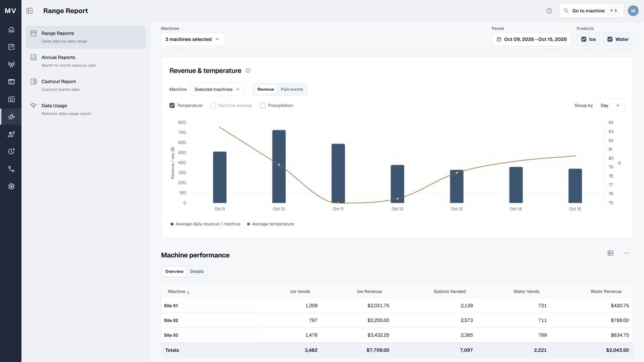Open the phone icon in sidebar
This screenshot has width=644, height=362.
pyautogui.click(x=11, y=169)
